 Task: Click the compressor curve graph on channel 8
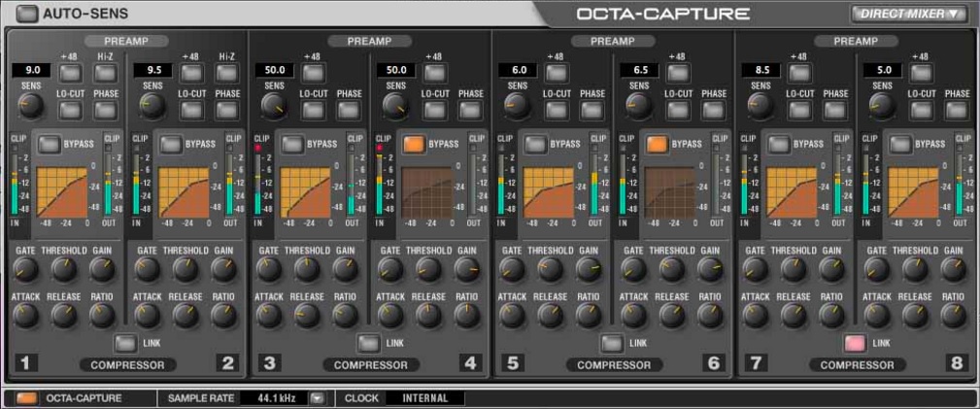pos(913,192)
